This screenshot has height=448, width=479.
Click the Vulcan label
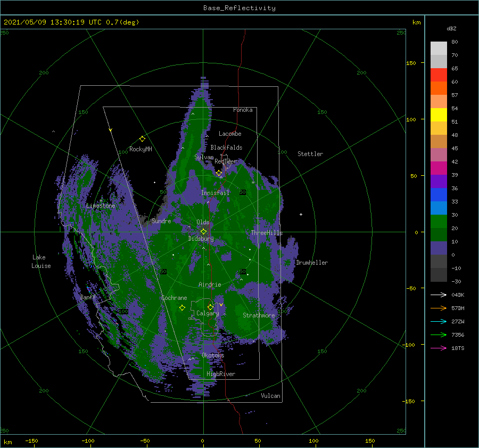[271, 395]
